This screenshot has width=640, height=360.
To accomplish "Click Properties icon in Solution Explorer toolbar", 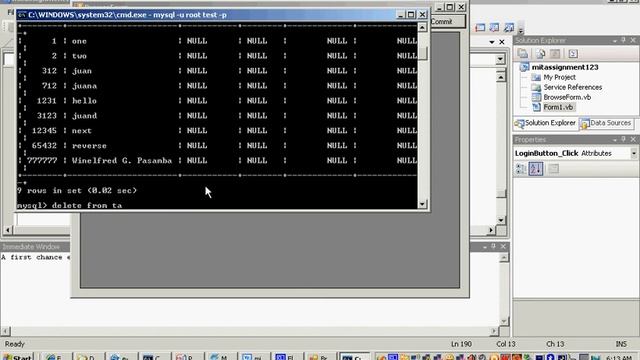I will pyautogui.click(x=523, y=53).
